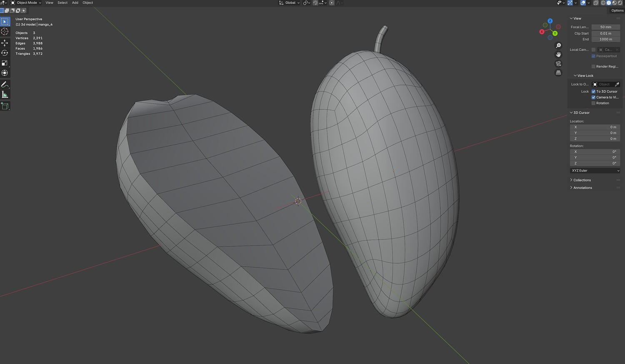
Task: Switch to material preview shading
Action: pyautogui.click(x=614, y=3)
